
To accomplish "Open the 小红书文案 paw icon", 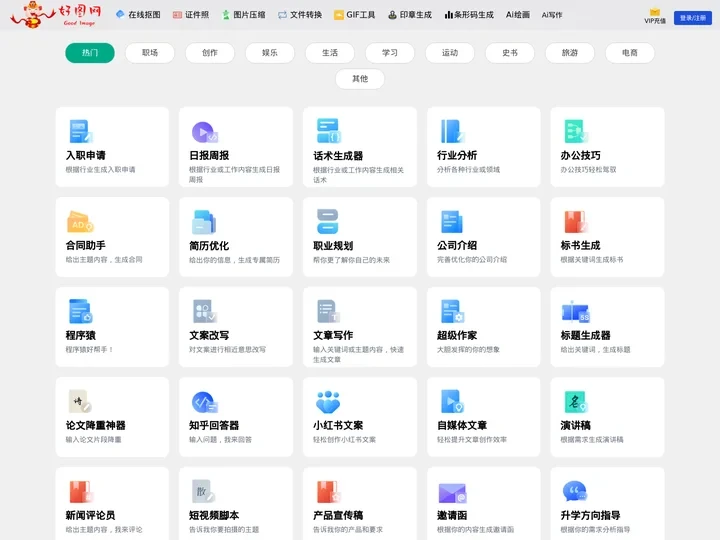I will pos(328,402).
